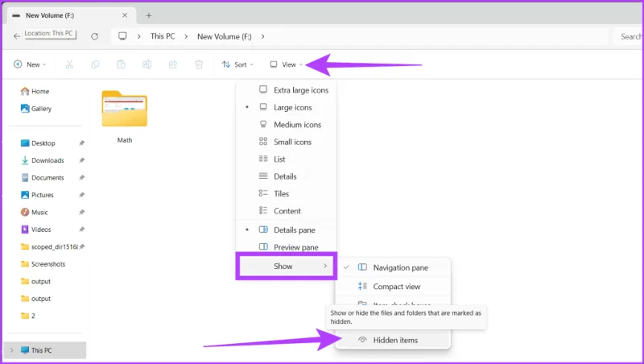This screenshot has height=364, width=644.
Task: Click New Volume (F:) breadcrumb
Action: [225, 36]
